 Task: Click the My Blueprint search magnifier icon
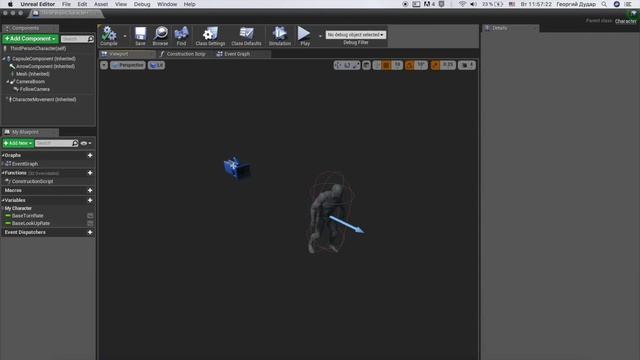[x=75, y=143]
